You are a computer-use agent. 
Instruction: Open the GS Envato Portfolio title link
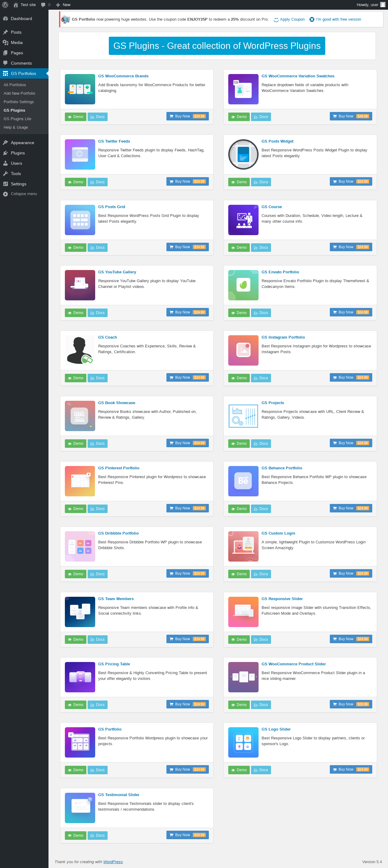[x=280, y=272]
